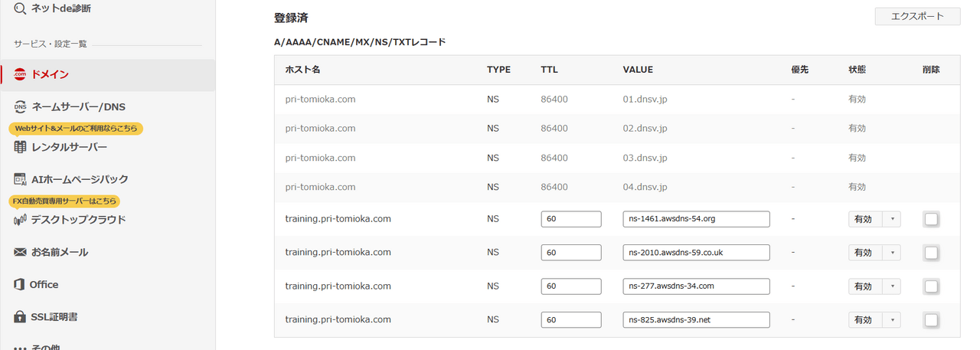Click TTL field of ns-2010.awsdns-59.co.uk row

[x=571, y=253]
